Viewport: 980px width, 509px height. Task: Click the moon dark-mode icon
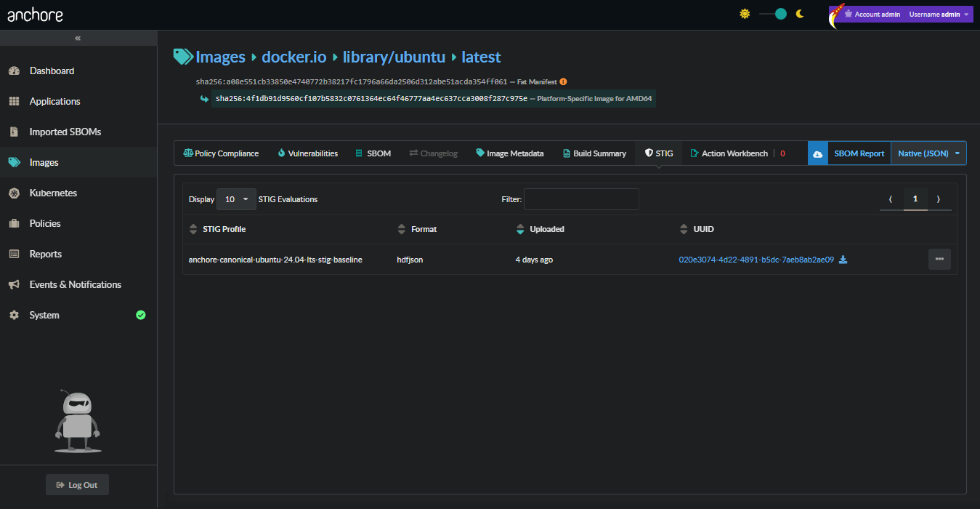pos(800,14)
